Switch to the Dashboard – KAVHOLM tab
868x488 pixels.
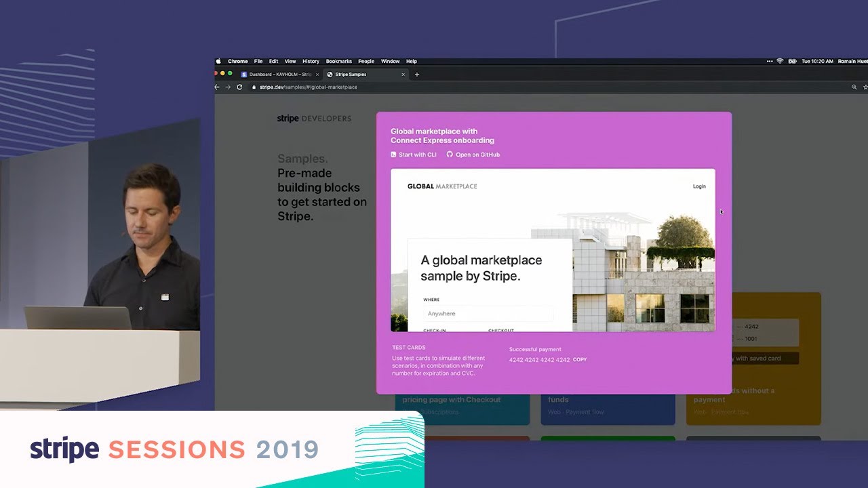(280, 75)
